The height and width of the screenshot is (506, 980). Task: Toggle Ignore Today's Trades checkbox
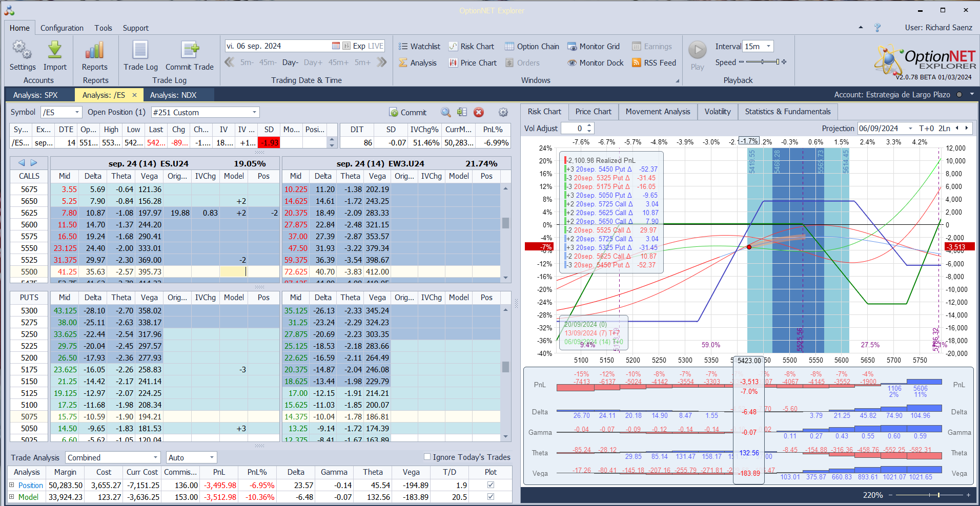[427, 457]
